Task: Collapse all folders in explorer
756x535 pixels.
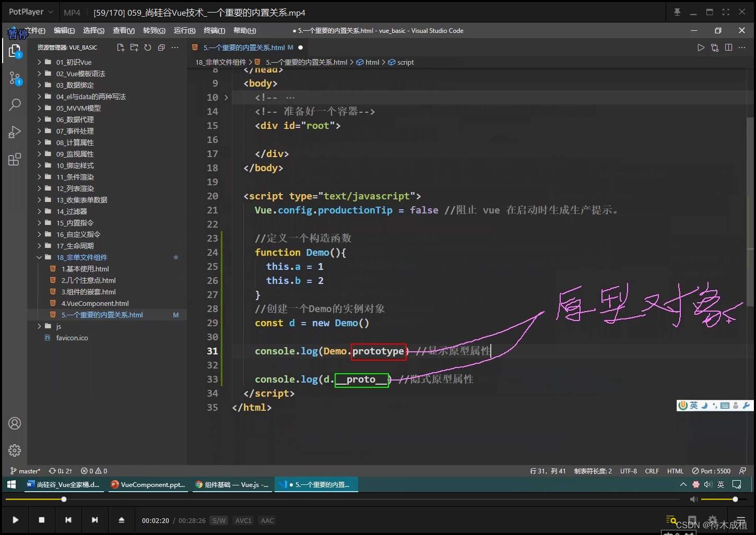Action: pos(161,47)
